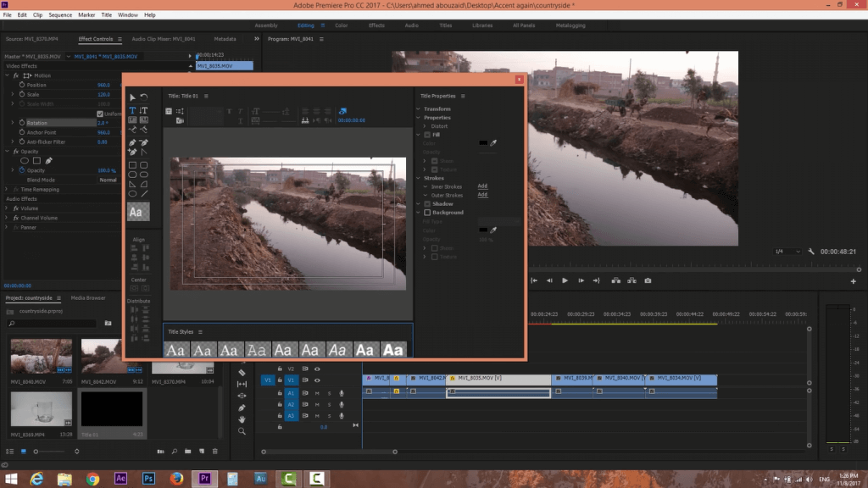Select the Rotation tool in Title toolbox
The image size is (868, 488).
click(x=144, y=97)
